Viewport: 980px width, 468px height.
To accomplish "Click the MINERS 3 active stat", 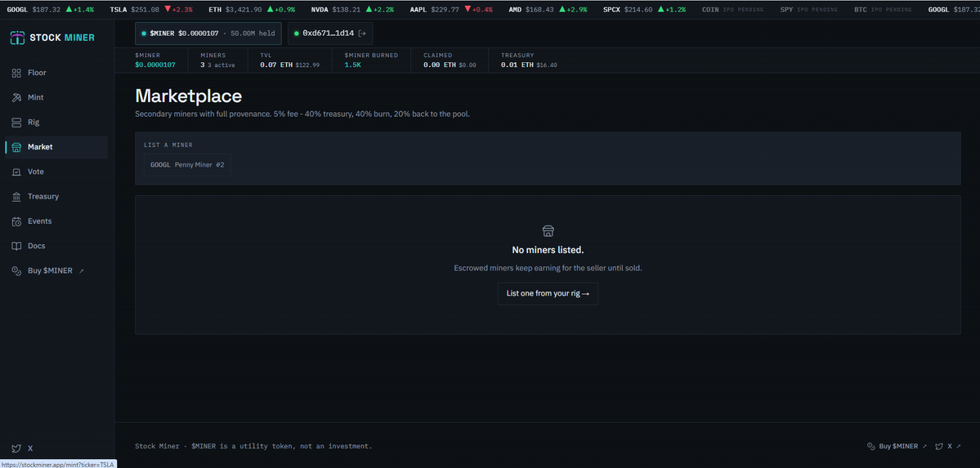I will [217, 60].
